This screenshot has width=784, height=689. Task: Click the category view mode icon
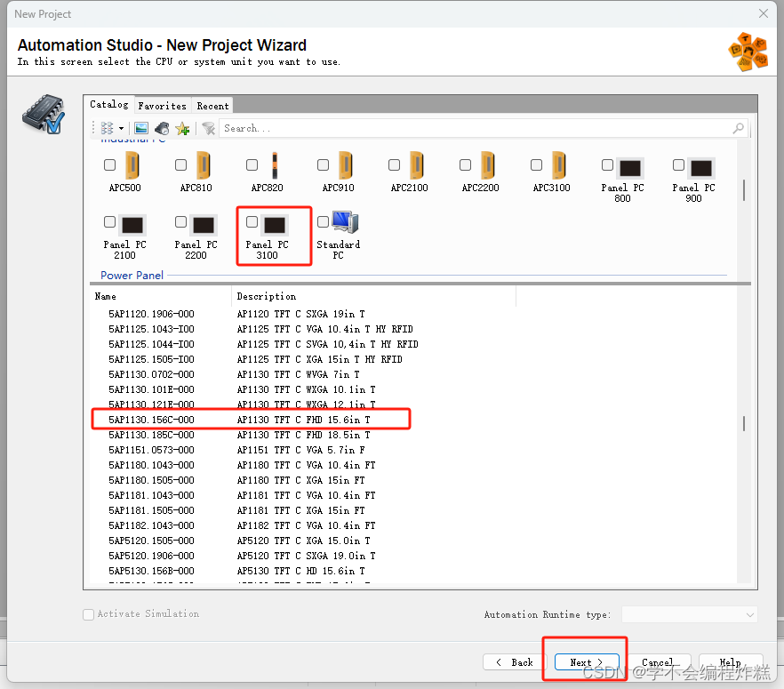pos(107,129)
